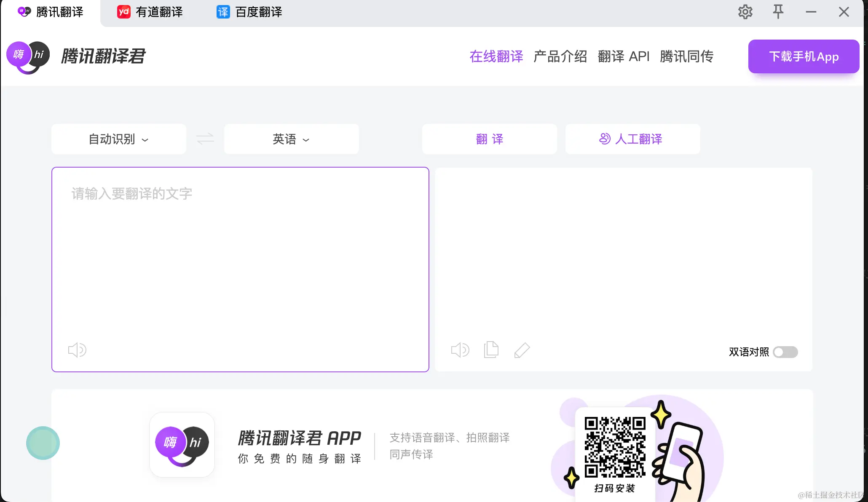Viewport: 868px width, 502px height.
Task: Play audio of translated result
Action: (x=460, y=350)
